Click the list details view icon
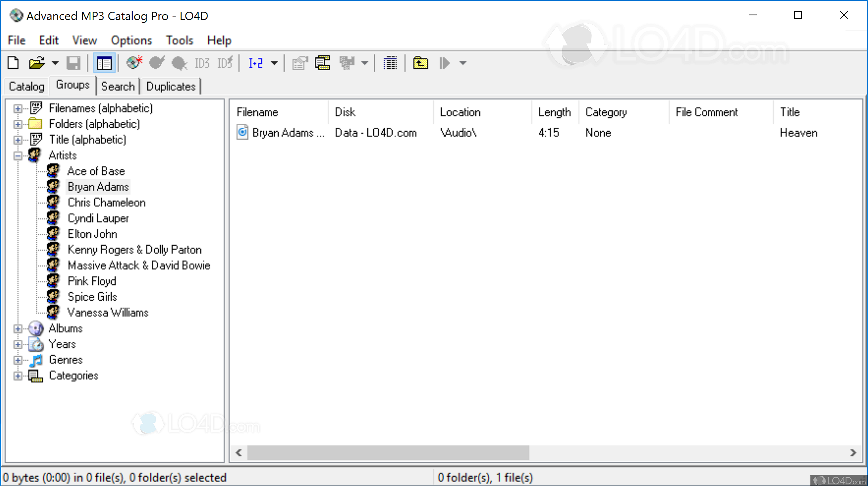This screenshot has height=486, width=868. point(390,63)
